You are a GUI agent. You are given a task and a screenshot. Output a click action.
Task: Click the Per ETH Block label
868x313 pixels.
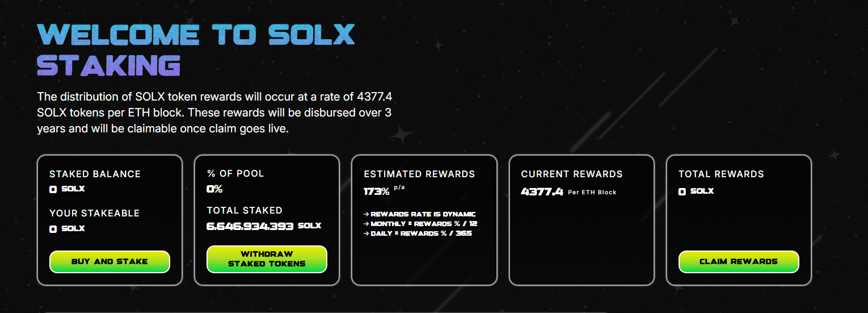pyautogui.click(x=592, y=192)
